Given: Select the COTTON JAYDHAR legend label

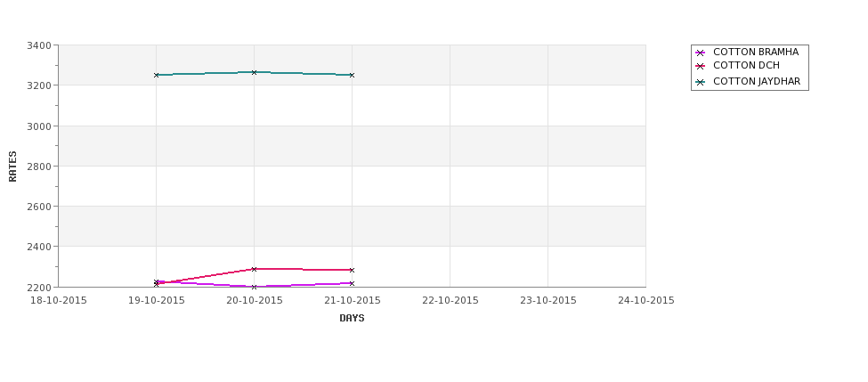Looking at the screenshot, I should pos(757,81).
